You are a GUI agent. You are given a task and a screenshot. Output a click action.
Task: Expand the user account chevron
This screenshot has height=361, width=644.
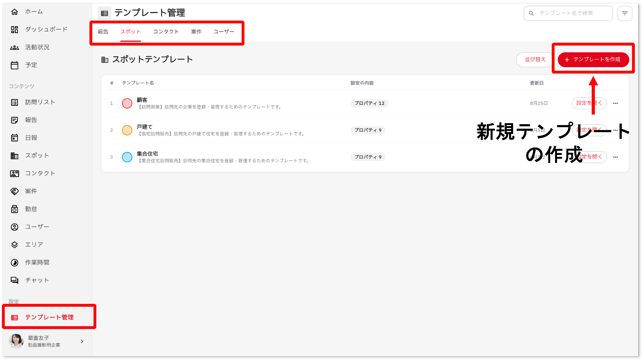pyautogui.click(x=82, y=341)
